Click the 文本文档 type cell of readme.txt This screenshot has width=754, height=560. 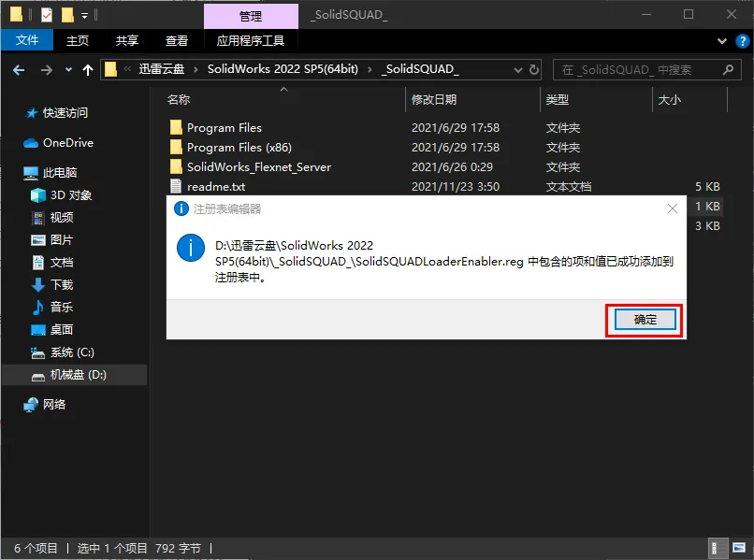(x=569, y=186)
